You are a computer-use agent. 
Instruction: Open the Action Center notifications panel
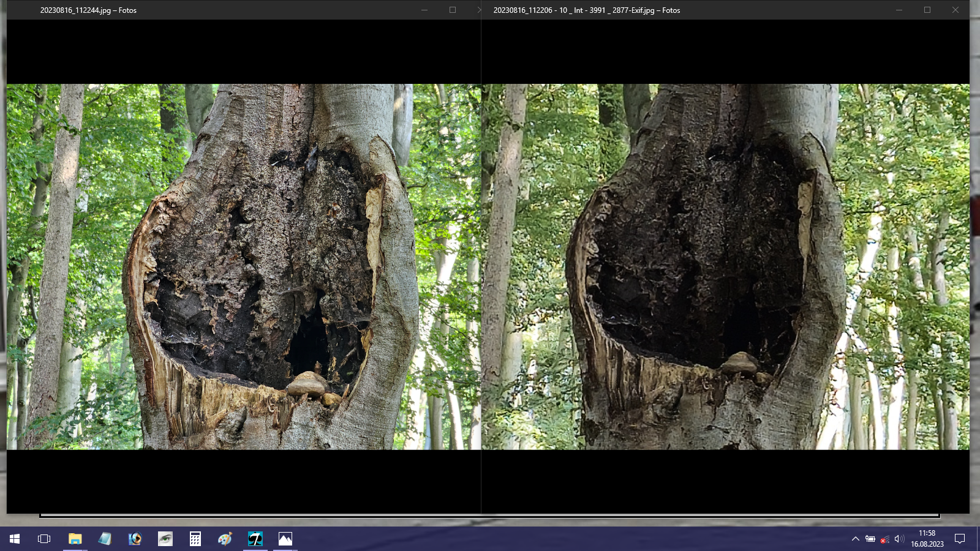tap(960, 539)
